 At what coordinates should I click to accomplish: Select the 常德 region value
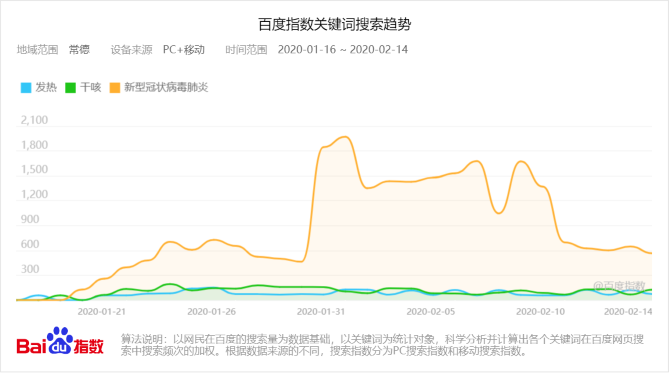(x=79, y=50)
